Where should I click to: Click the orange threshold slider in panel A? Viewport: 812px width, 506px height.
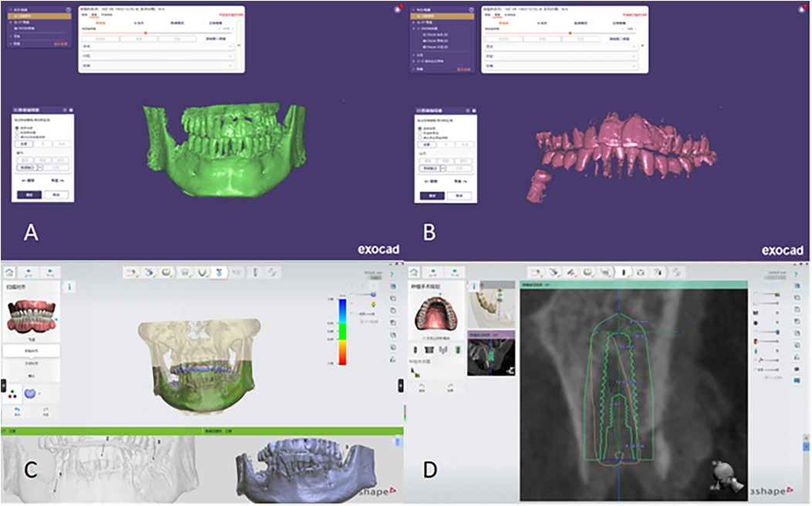pos(146,32)
